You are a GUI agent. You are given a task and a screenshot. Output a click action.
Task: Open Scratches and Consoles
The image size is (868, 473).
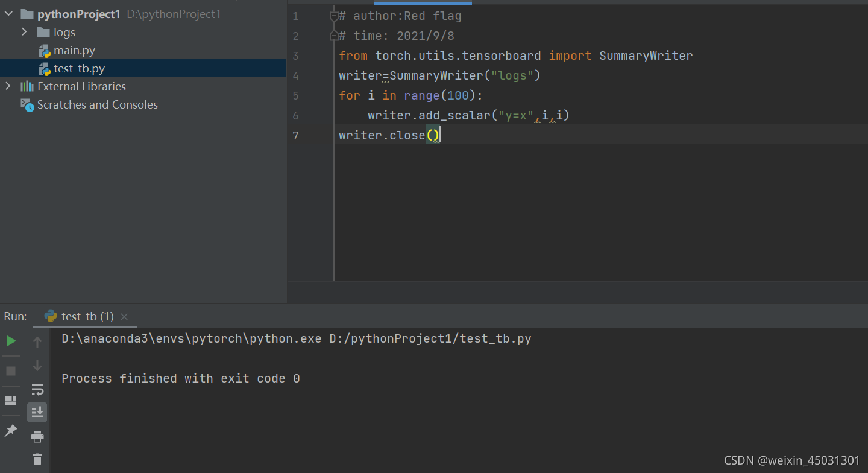tap(96, 104)
